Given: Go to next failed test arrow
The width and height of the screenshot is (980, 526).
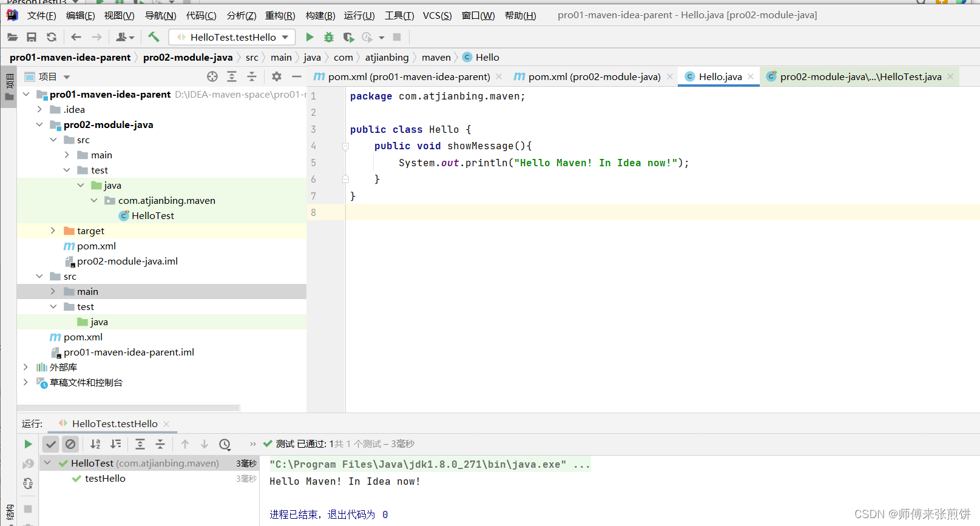Looking at the screenshot, I should pyautogui.click(x=204, y=444).
